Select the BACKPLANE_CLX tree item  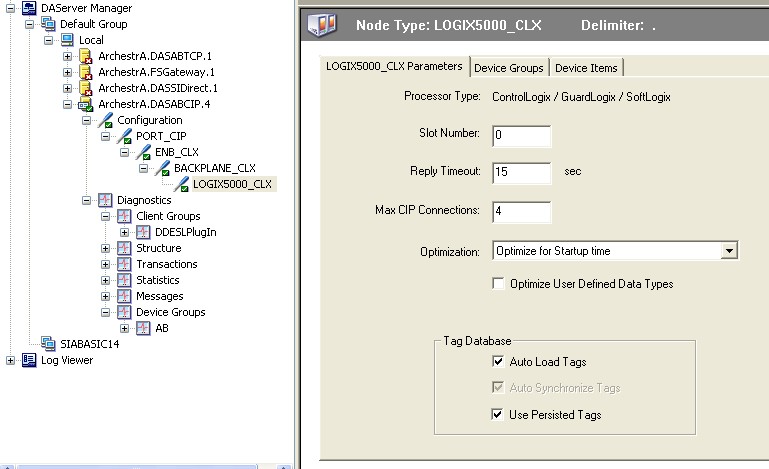tap(214, 168)
